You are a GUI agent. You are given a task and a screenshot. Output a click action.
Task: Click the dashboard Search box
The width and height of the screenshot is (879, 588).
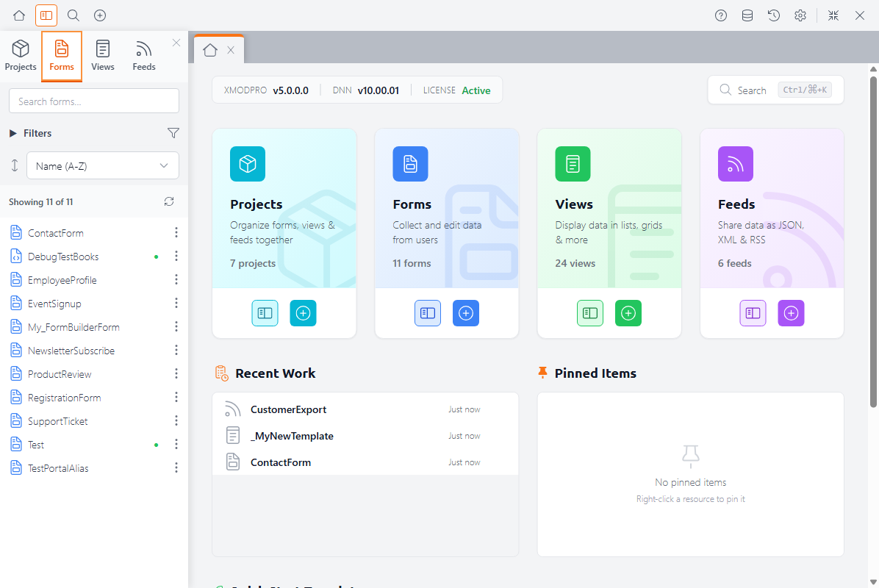[x=776, y=90]
